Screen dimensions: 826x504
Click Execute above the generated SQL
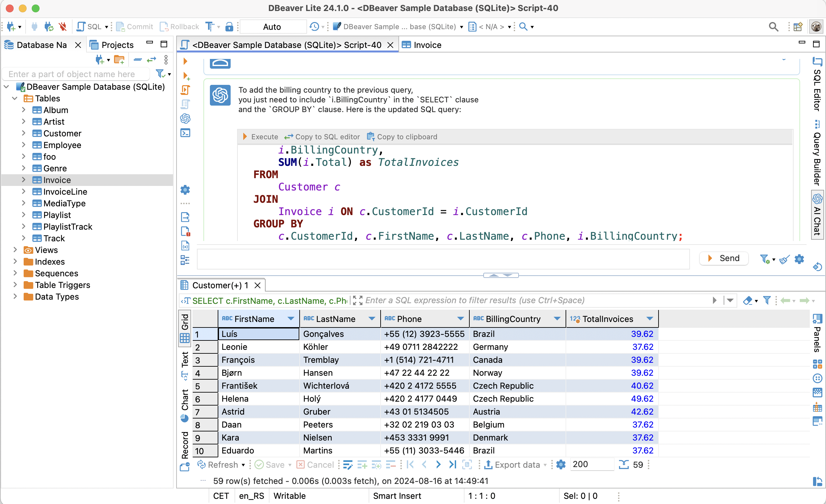tap(260, 137)
